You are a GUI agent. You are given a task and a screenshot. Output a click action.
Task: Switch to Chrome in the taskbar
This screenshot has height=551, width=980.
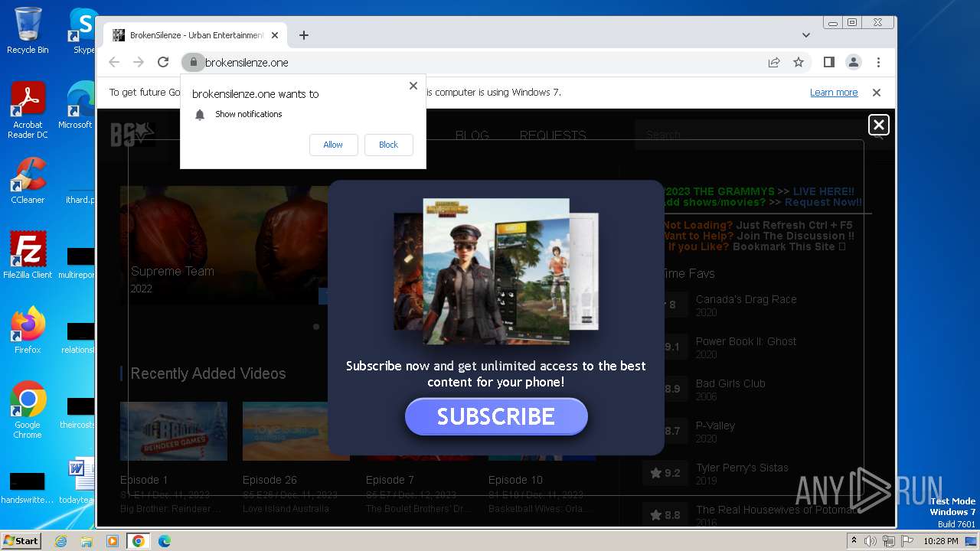click(139, 541)
